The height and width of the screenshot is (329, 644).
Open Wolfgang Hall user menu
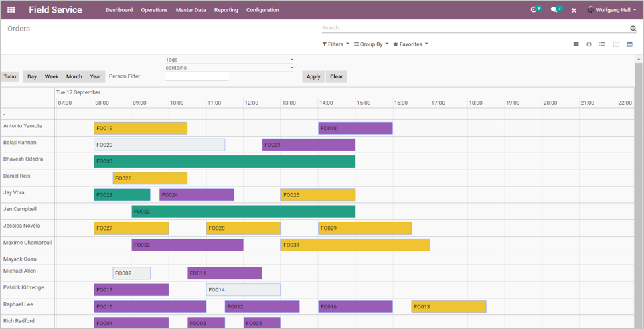(x=612, y=10)
